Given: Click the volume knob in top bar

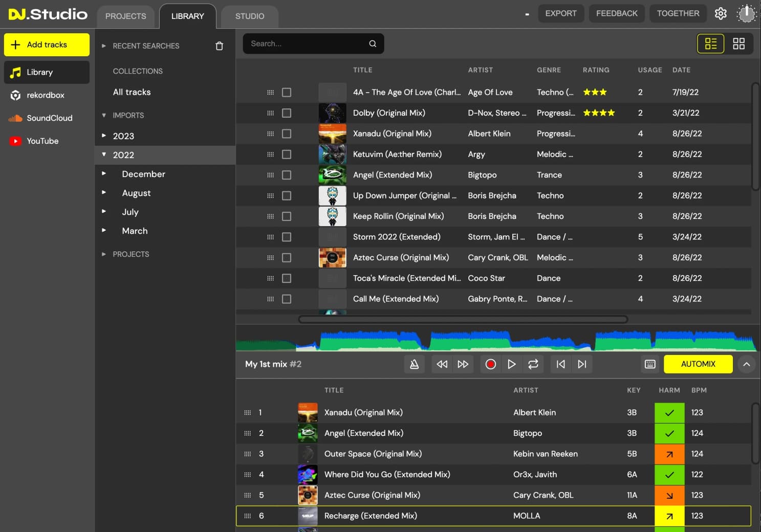Looking at the screenshot, I should 747,14.
